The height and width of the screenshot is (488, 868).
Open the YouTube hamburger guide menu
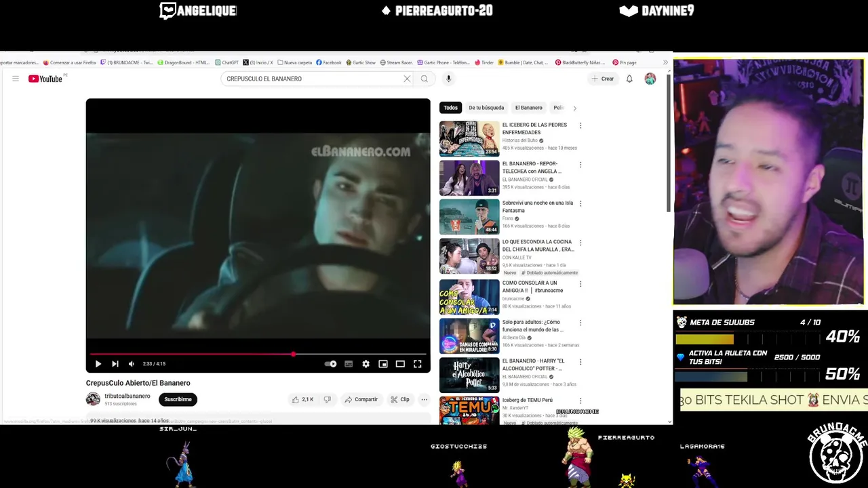tap(15, 79)
